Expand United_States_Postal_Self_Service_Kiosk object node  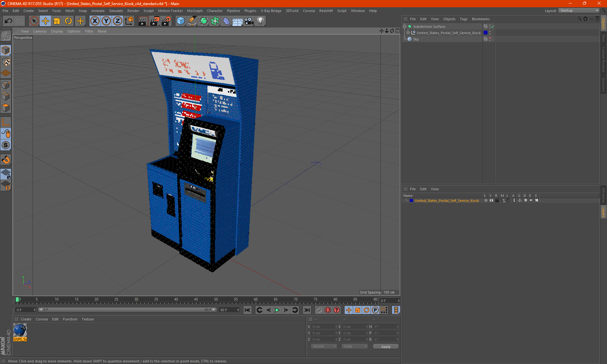[x=408, y=33]
